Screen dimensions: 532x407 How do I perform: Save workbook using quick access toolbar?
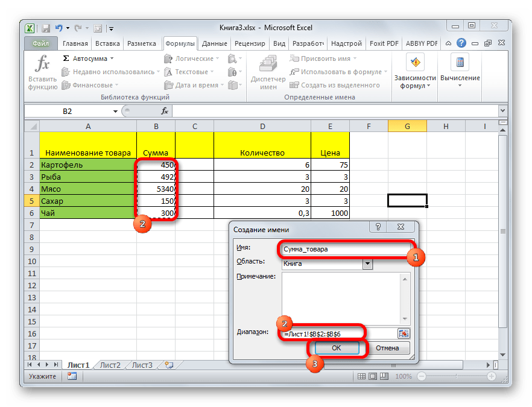(x=46, y=28)
